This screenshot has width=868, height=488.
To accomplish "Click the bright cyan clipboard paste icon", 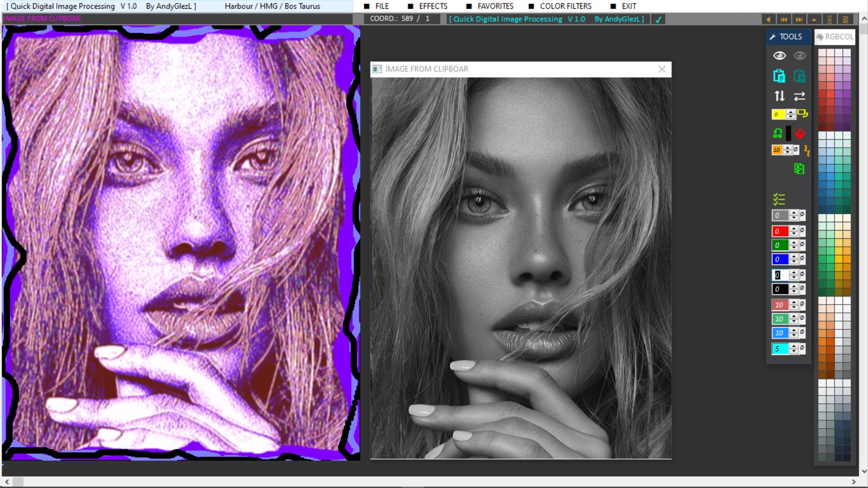I will point(779,76).
